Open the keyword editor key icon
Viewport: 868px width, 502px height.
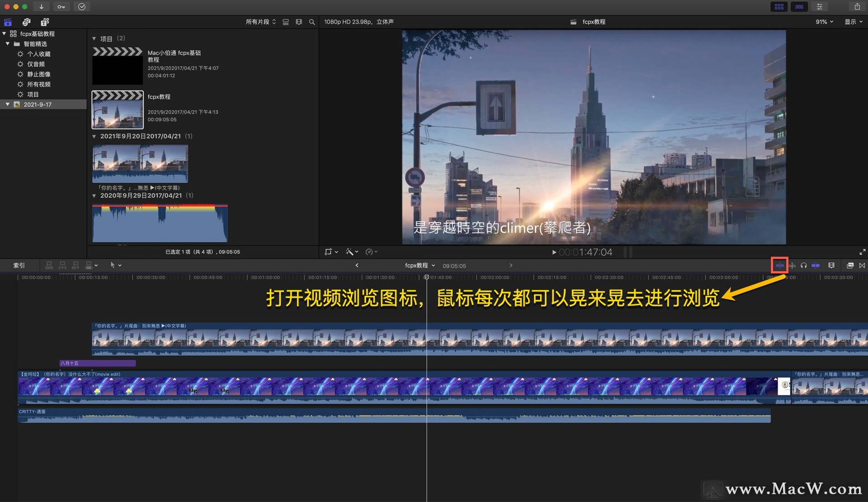(x=61, y=7)
